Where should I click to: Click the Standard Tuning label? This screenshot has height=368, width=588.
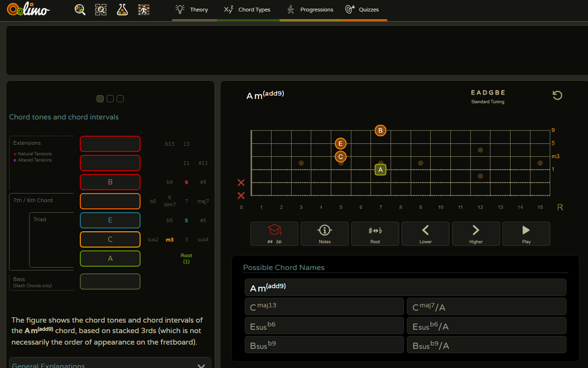[x=488, y=102]
